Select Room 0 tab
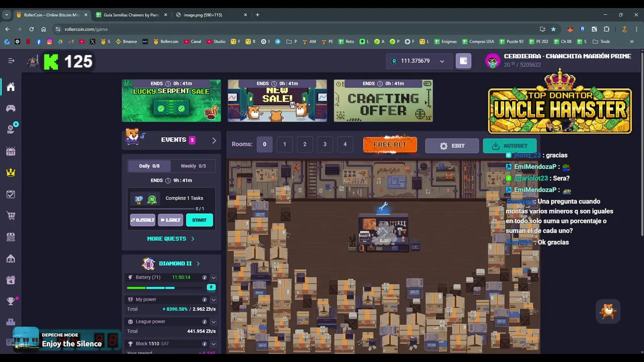The width and height of the screenshot is (644, 362). (265, 144)
